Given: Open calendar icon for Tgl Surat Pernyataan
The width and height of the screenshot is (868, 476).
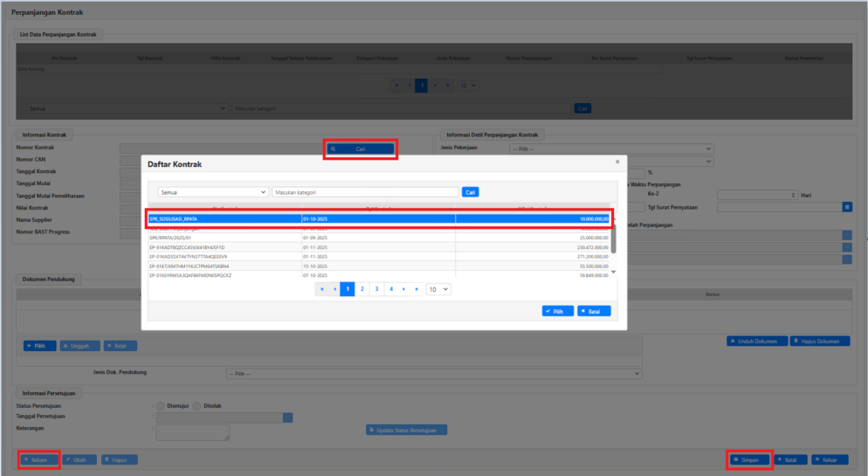Looking at the screenshot, I should click(x=846, y=207).
